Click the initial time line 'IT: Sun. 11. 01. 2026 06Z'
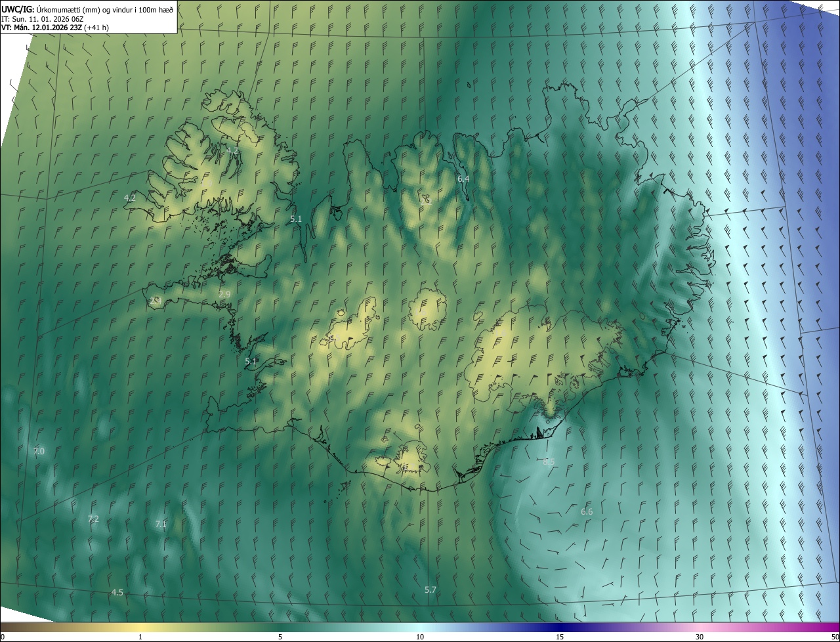 click(x=43, y=18)
